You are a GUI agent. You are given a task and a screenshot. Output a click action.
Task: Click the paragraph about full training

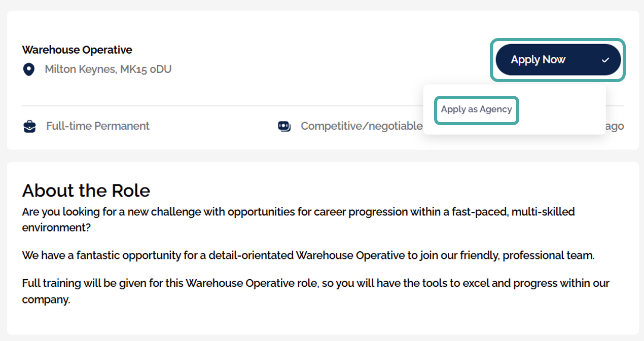click(x=315, y=291)
